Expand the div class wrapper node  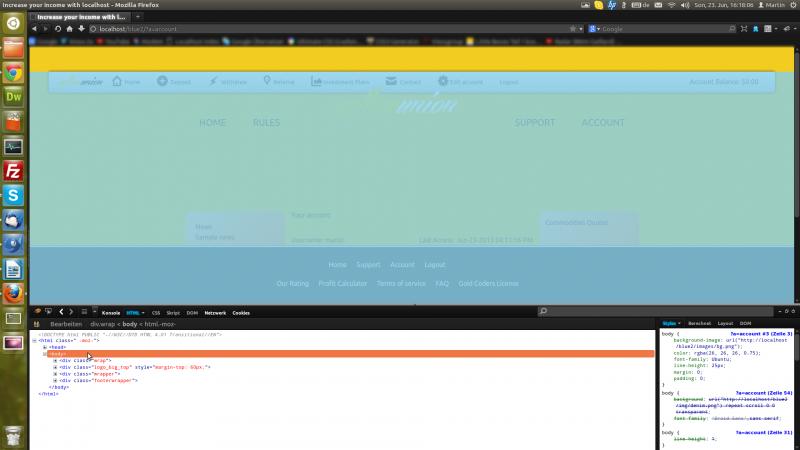56,373
